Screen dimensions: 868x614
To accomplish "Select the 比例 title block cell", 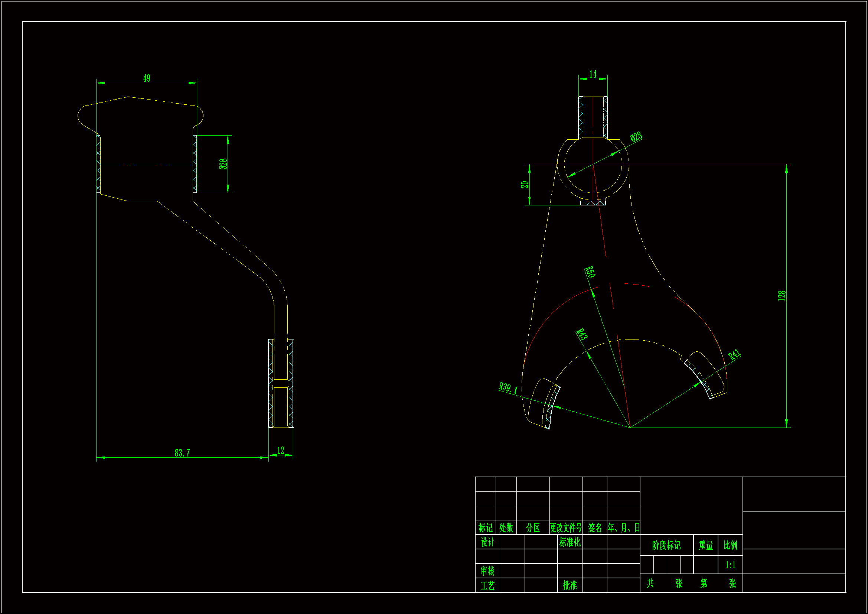I will pyautogui.click(x=730, y=545).
